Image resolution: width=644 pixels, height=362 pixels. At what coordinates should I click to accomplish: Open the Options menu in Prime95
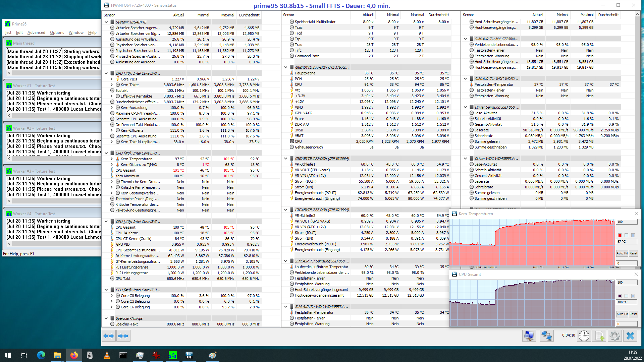click(x=57, y=33)
